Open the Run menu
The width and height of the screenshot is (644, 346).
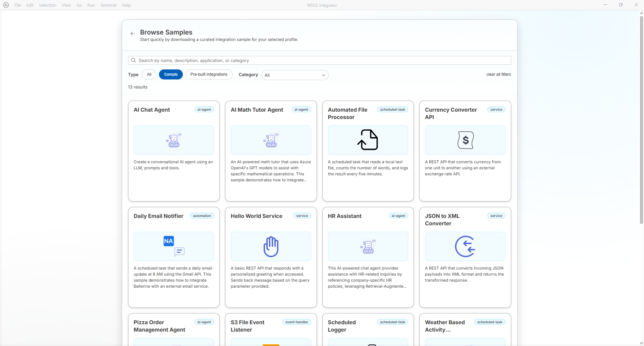[91, 5]
